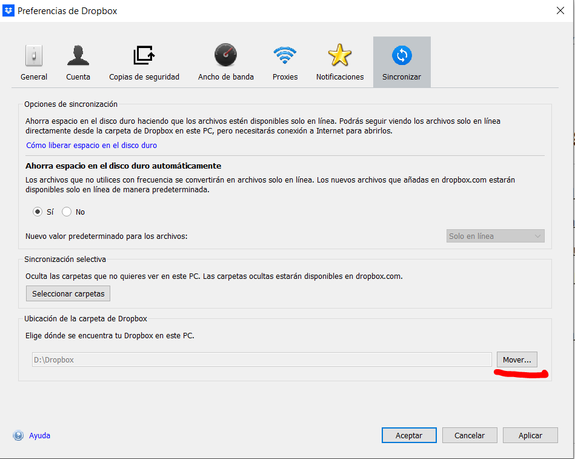The width and height of the screenshot is (575, 459).
Task: Click the Mover... button
Action: click(517, 360)
